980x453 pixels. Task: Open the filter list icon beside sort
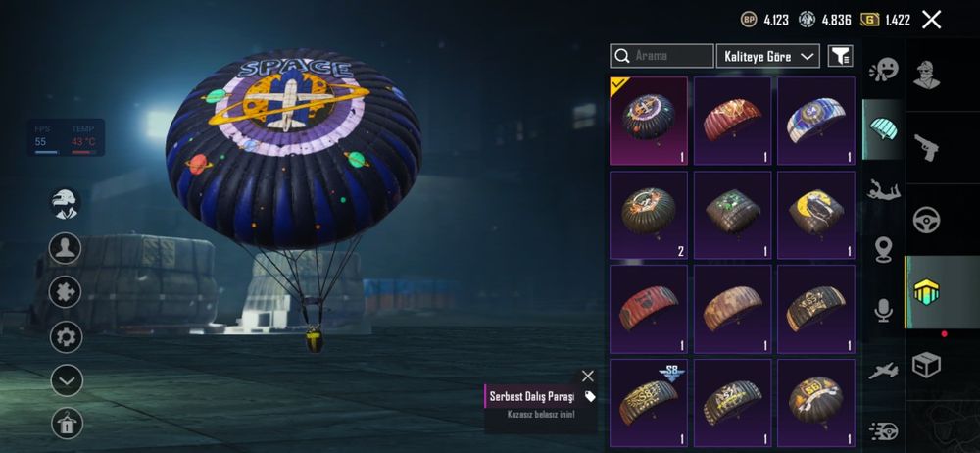[x=841, y=56]
